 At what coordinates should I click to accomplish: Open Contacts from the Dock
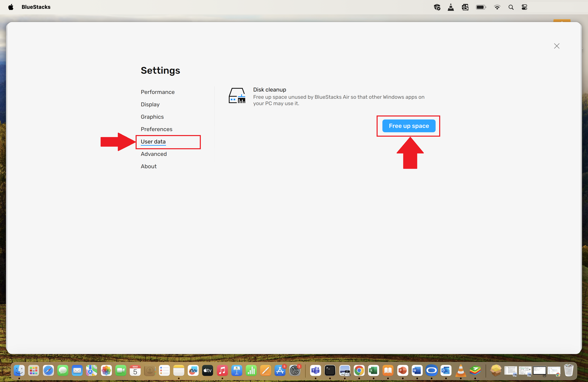pos(150,370)
